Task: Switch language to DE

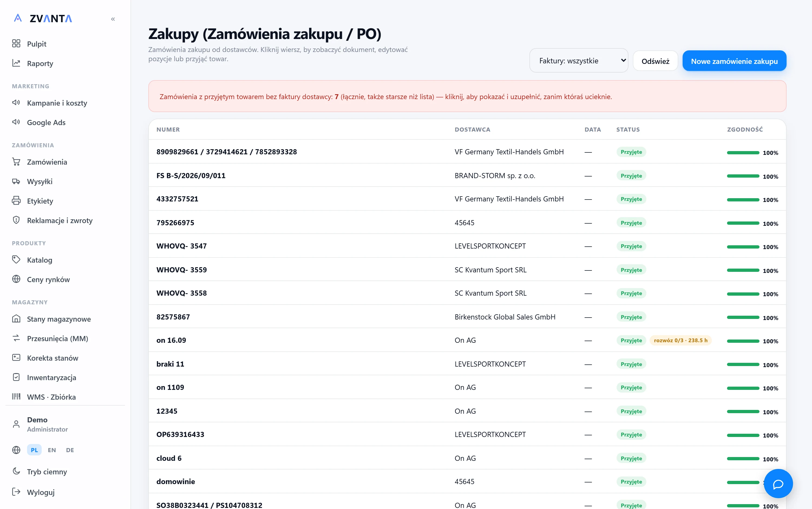Action: (x=70, y=450)
